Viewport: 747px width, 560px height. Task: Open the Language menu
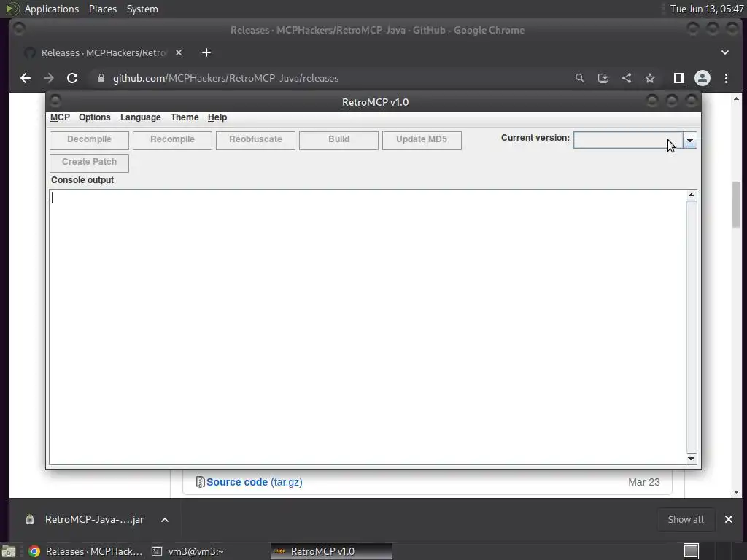coord(141,117)
